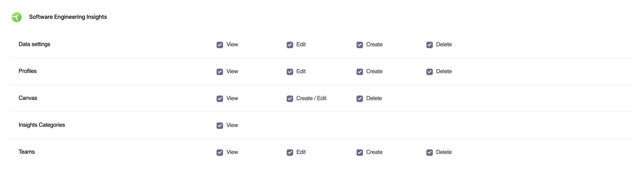Disable Delete permission for Canvas
The height and width of the screenshot is (176, 644).
click(359, 98)
